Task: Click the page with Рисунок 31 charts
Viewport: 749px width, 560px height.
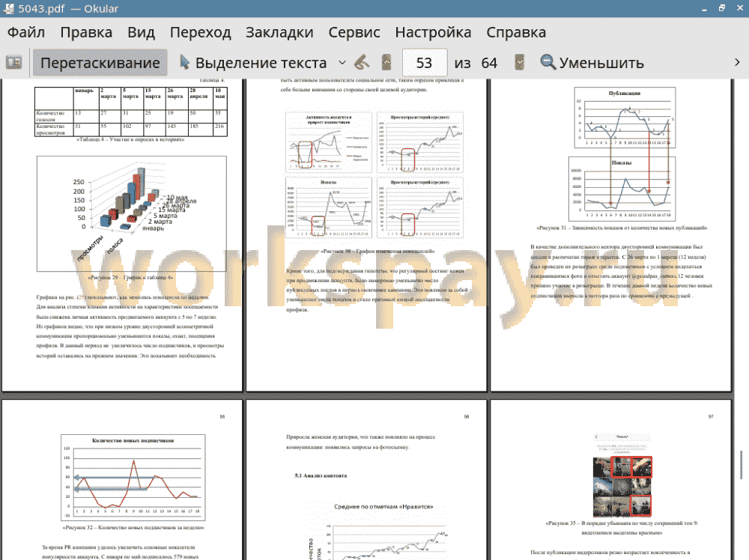Action: click(x=611, y=234)
